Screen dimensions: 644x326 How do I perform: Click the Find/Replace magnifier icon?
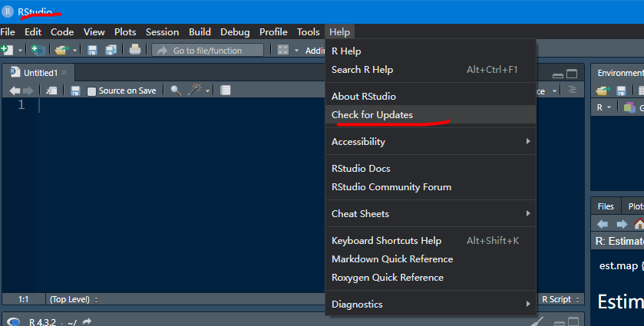pos(176,91)
